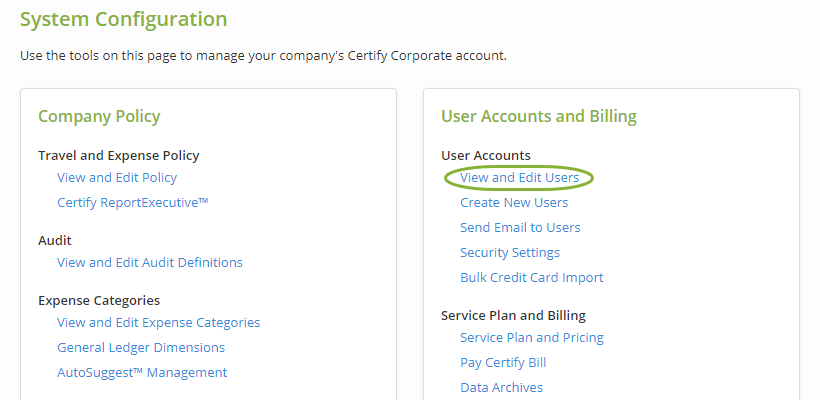Click the circled View and Edit Users link
Image resolution: width=820 pixels, height=400 pixels.
coord(519,177)
